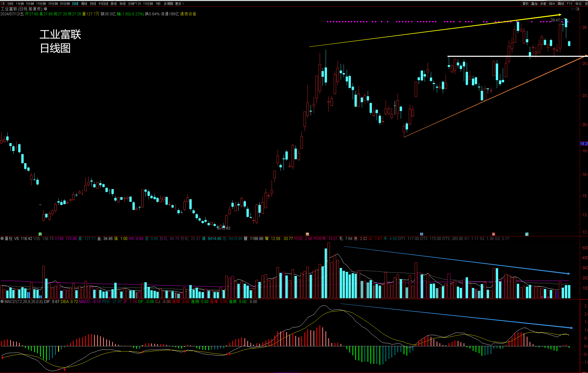This screenshot has height=373, width=588.
Task: Click the 通信设备 sector link
Action: [188, 14]
